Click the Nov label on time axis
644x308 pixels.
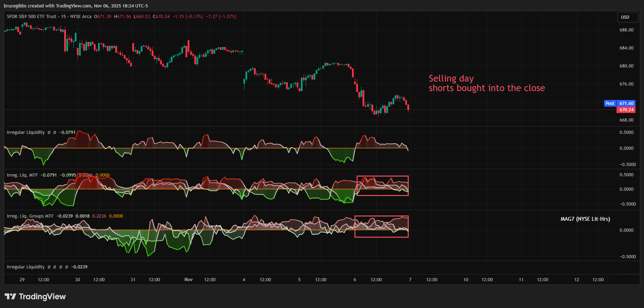pyautogui.click(x=188, y=280)
